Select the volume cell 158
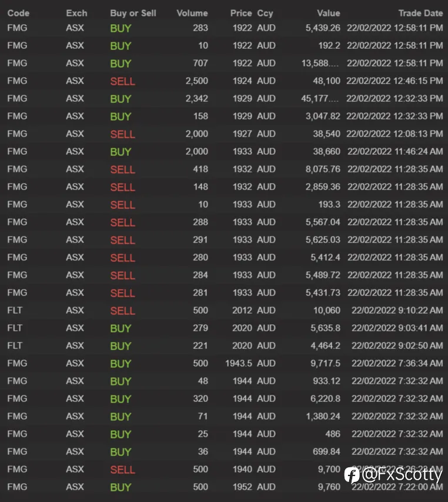Image resolution: width=448 pixels, height=502 pixels. click(201, 116)
